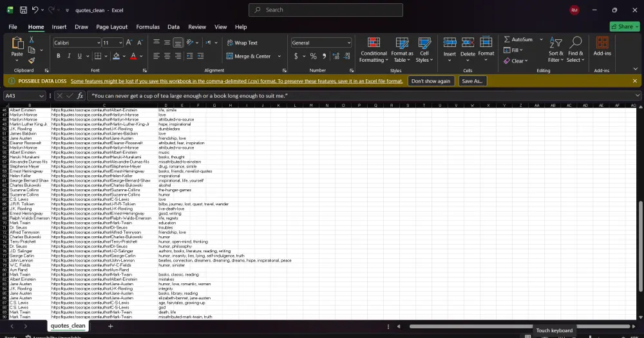Open Conditional Formatting menu
Screen dimensions: 644x338
coord(374,50)
